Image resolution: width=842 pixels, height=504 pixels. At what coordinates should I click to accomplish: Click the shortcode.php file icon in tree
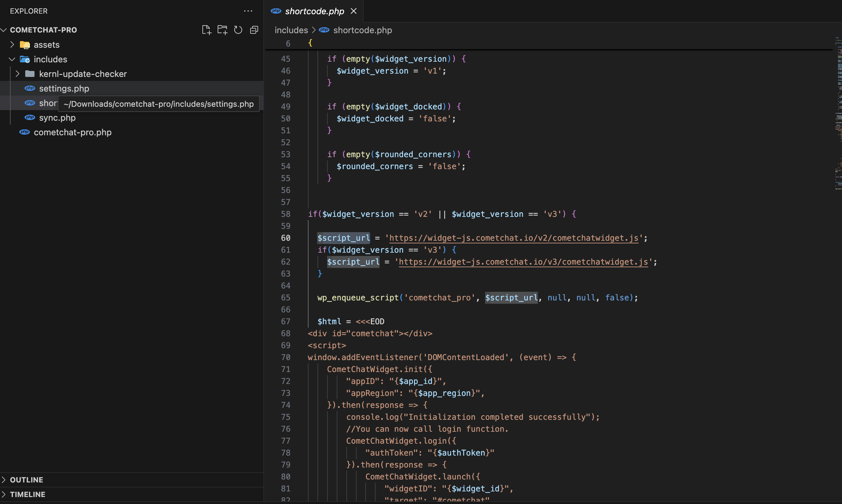[30, 103]
